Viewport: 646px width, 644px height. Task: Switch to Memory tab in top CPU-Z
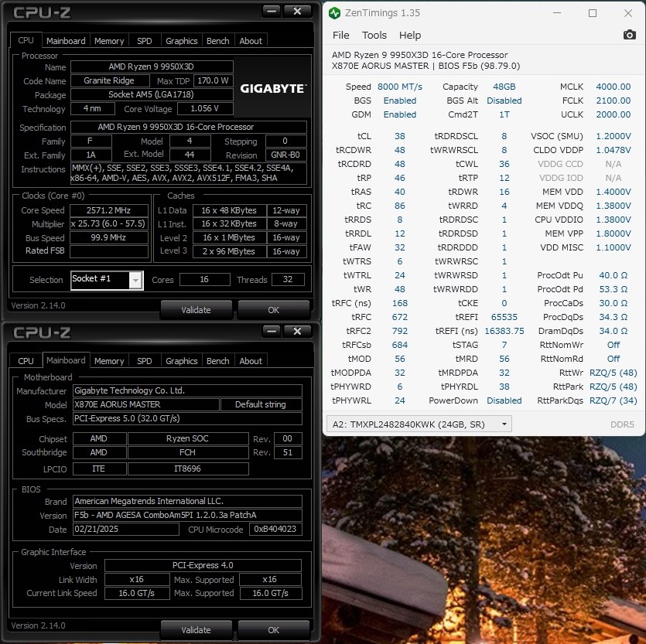pyautogui.click(x=109, y=41)
